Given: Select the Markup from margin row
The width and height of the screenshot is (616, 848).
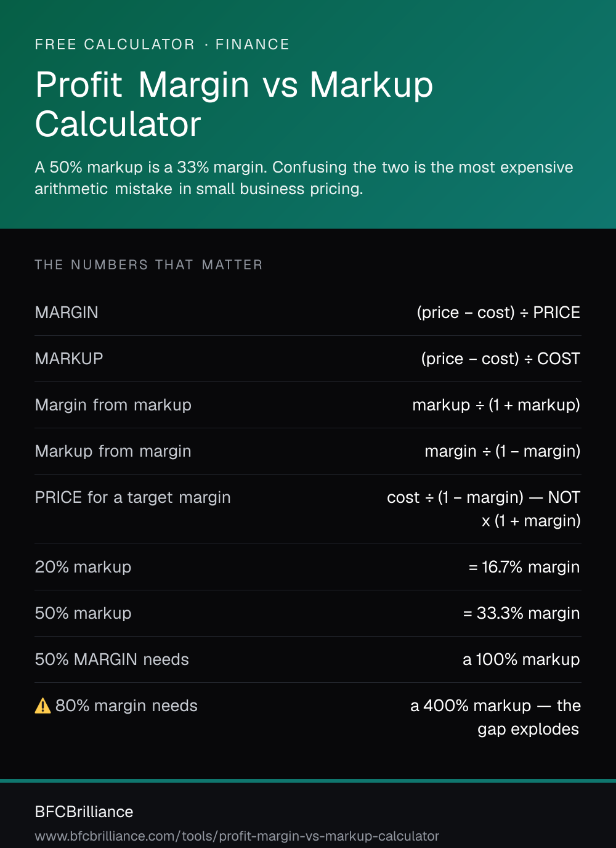Looking at the screenshot, I should (x=308, y=451).
